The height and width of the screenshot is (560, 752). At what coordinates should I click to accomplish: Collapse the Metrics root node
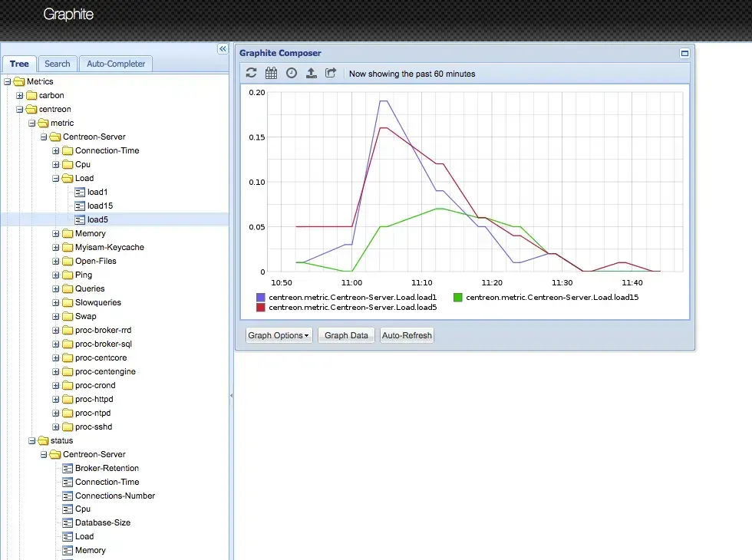(8, 82)
